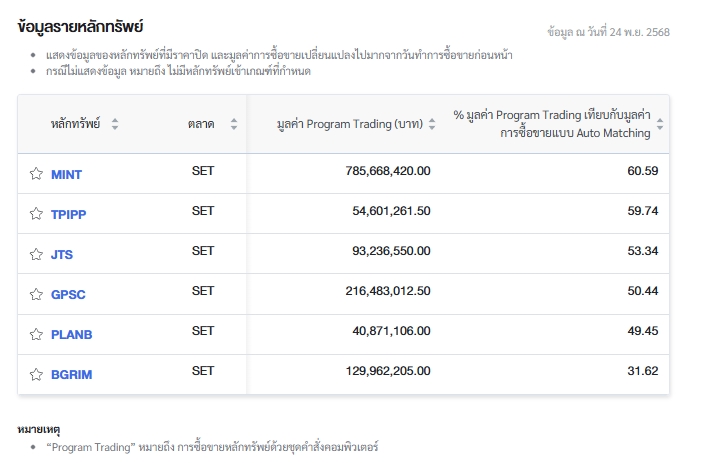Sort by % Program Trading column arrows

pos(659,124)
